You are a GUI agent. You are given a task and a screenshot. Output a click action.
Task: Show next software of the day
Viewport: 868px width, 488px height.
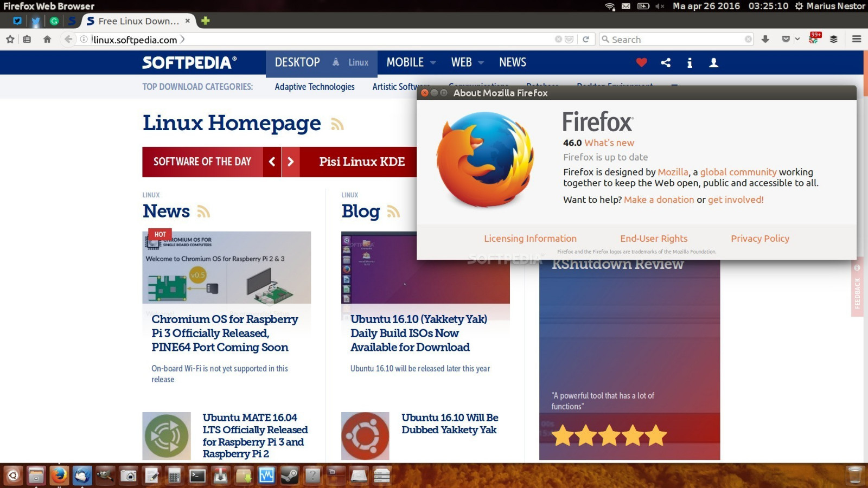291,162
